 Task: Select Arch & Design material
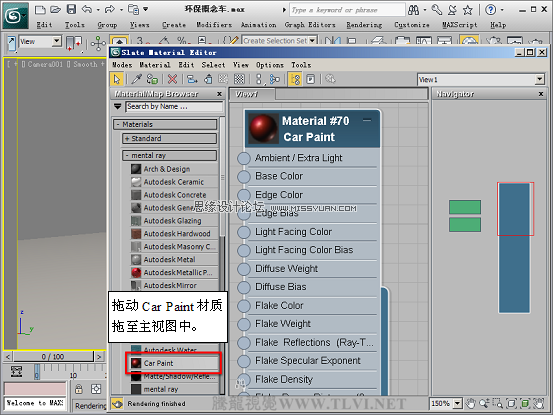tap(174, 169)
